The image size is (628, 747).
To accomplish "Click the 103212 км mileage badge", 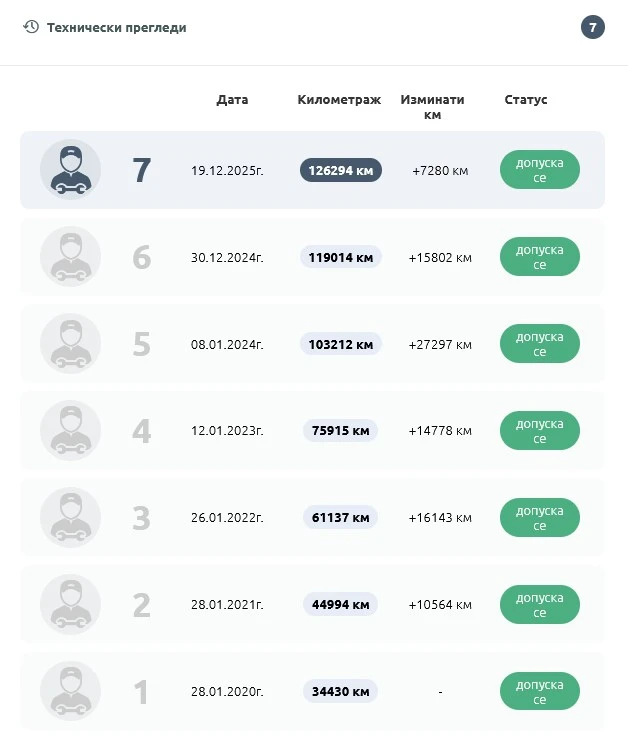I will click(x=340, y=344).
